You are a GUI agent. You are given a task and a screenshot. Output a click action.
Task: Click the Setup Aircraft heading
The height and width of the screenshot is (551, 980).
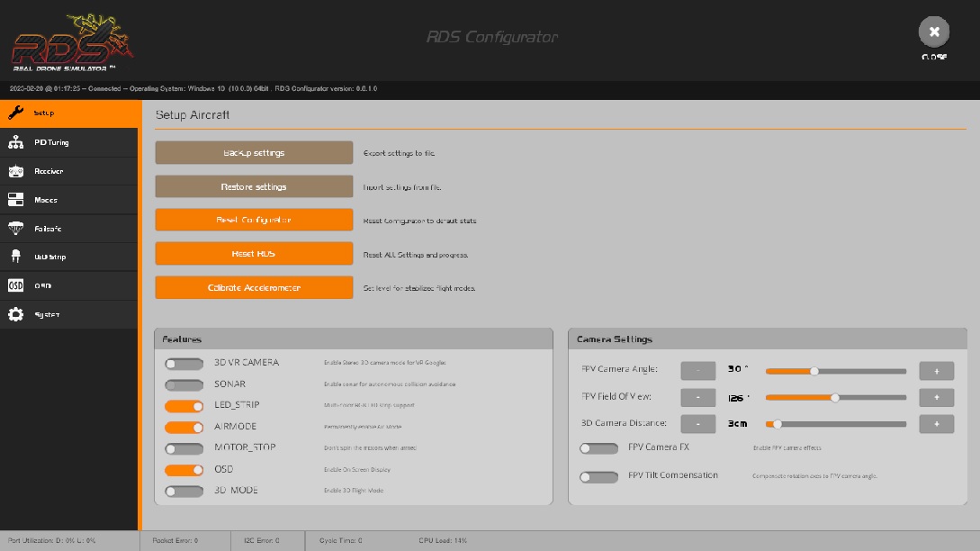(193, 115)
